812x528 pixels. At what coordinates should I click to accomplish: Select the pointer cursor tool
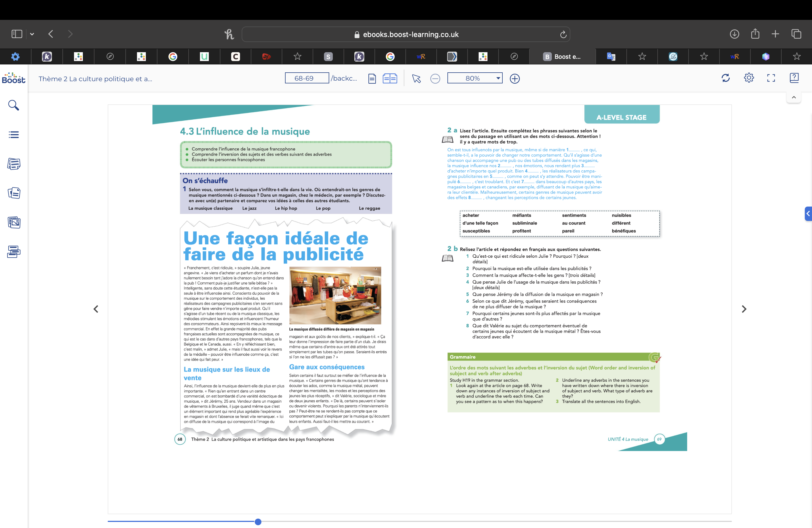(416, 78)
